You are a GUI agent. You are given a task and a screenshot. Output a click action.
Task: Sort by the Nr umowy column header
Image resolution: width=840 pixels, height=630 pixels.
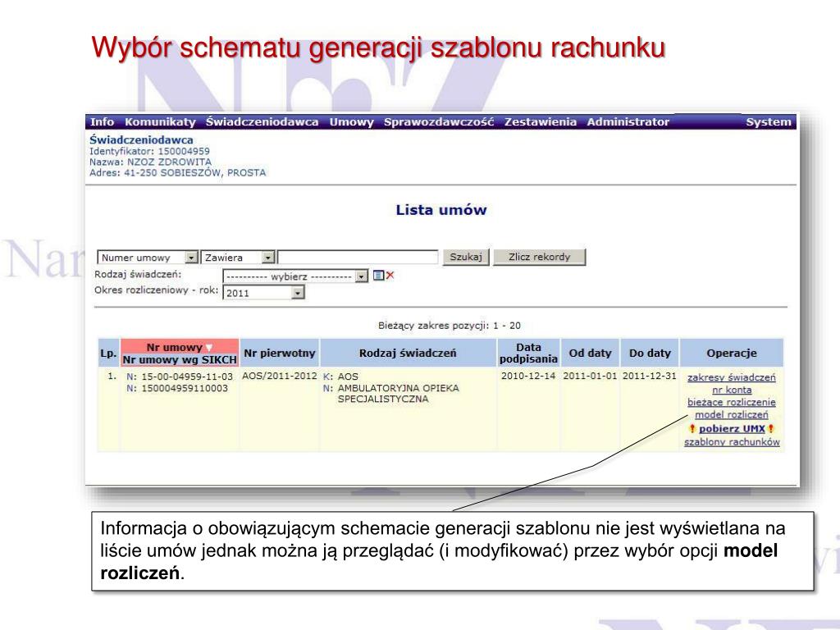pos(174,347)
